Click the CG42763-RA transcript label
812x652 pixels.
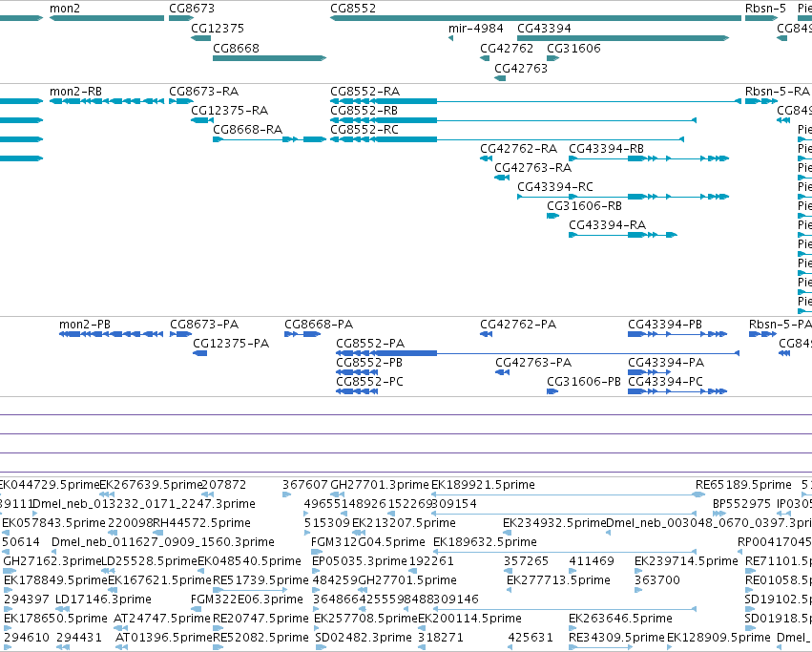[532, 168]
